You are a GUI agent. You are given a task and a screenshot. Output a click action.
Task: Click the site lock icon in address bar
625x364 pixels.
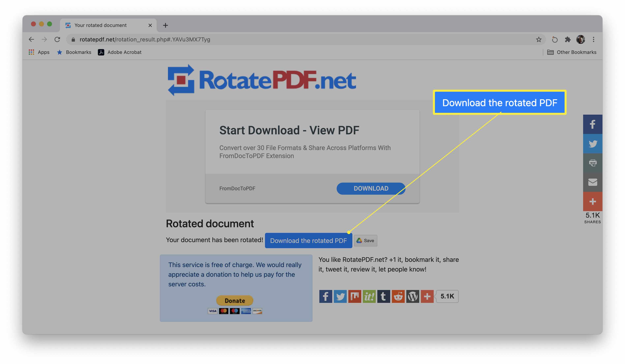pos(73,39)
